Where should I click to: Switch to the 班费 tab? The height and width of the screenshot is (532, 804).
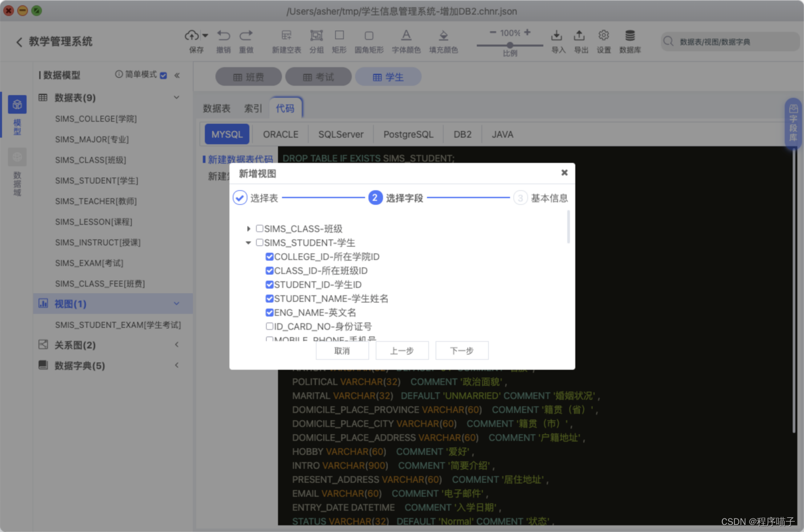coord(248,77)
